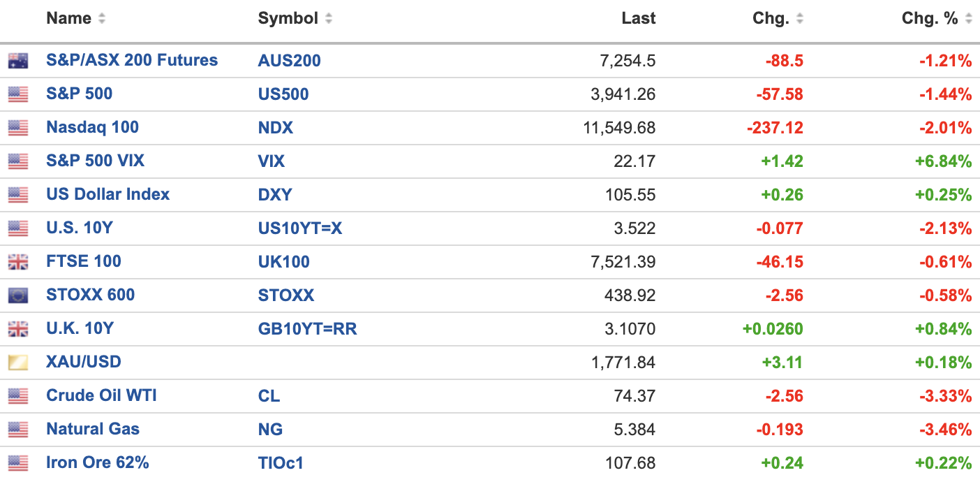Image resolution: width=980 pixels, height=482 pixels.
Task: Click the gold bar icon beside XAU/USD
Action: (18, 363)
